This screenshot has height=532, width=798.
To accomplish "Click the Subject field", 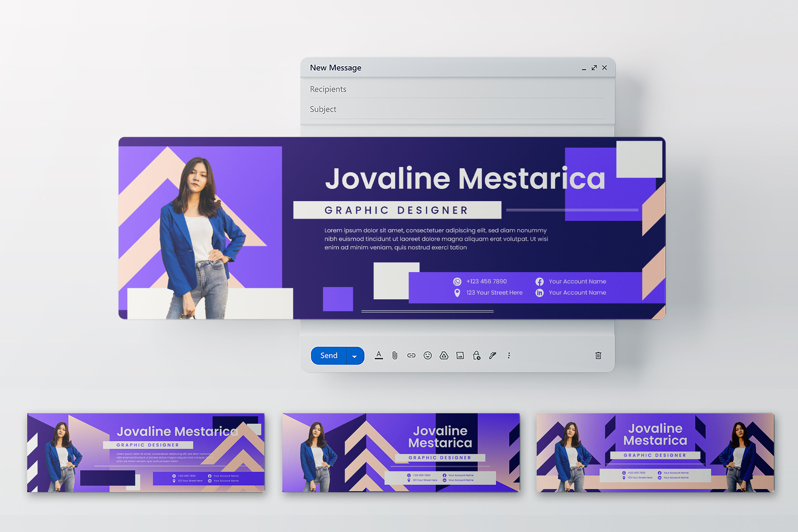I will click(457, 109).
